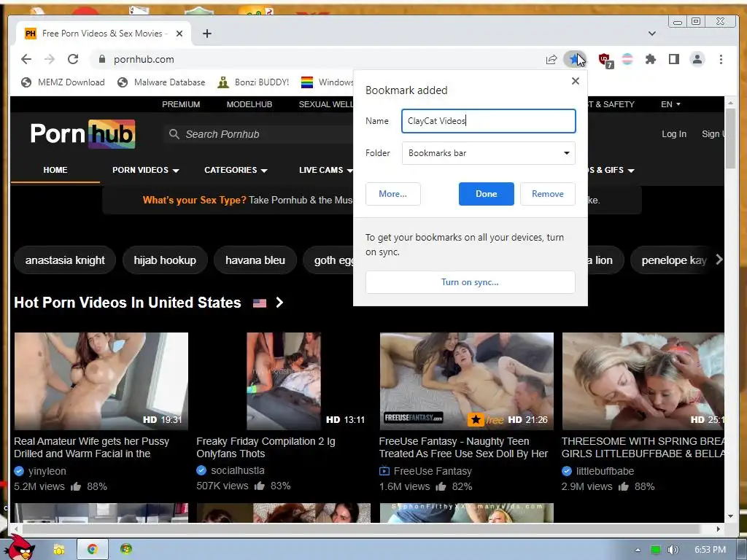
Task: Open uploader yinyleon's channel
Action: coord(47,471)
